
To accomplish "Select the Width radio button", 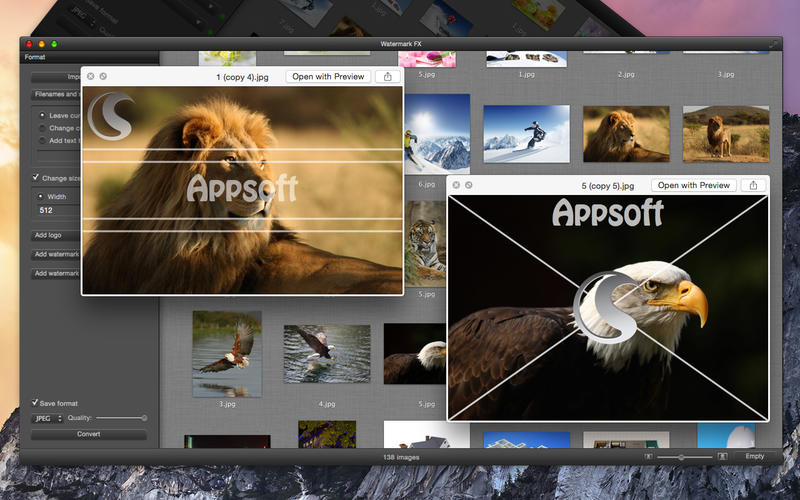I will tap(40, 196).
